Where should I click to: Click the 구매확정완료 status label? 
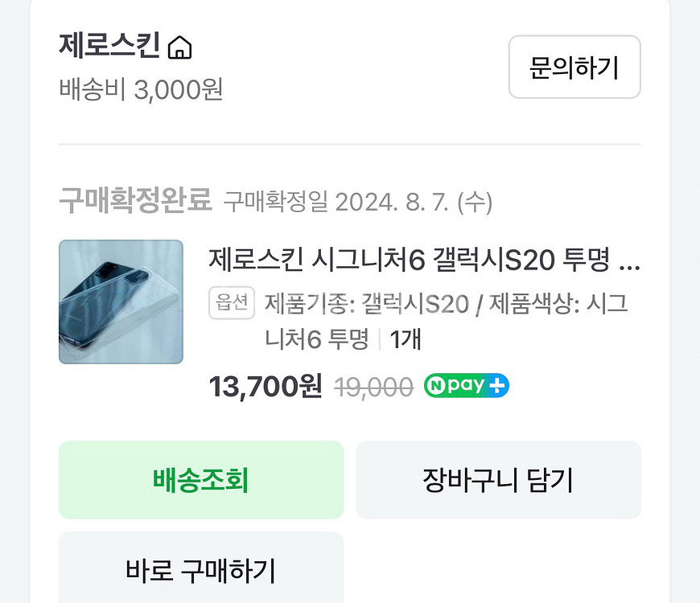pyautogui.click(x=134, y=203)
